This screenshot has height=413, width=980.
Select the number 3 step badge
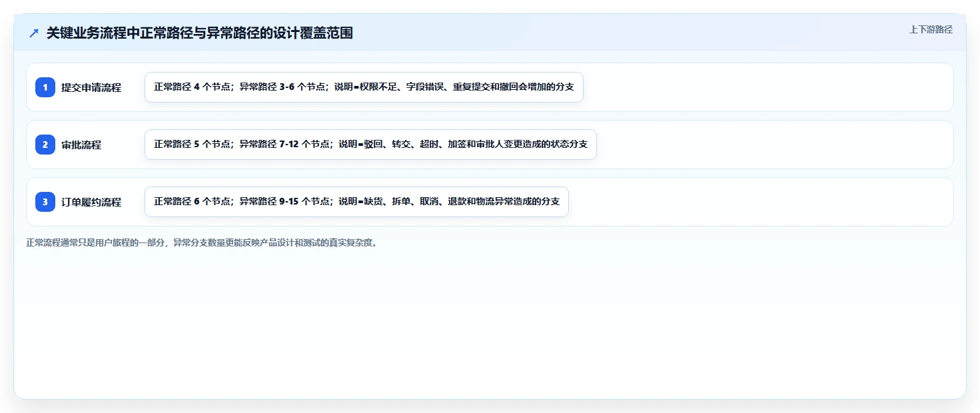(x=45, y=202)
